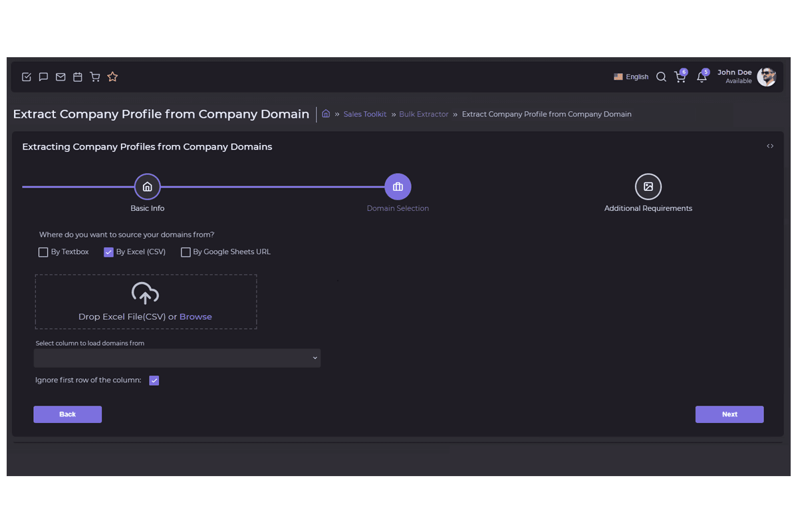Open the tasks checklist icon in top bar
The image size is (798, 532).
(x=27, y=77)
